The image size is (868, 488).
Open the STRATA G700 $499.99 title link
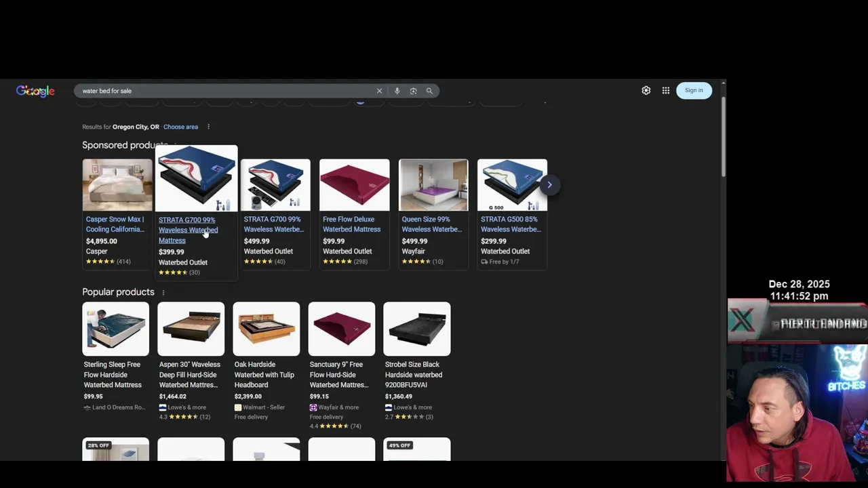273,224
